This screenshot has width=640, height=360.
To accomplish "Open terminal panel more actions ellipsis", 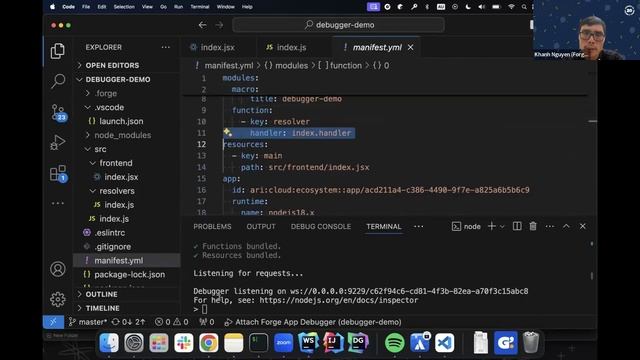I will click(550, 226).
